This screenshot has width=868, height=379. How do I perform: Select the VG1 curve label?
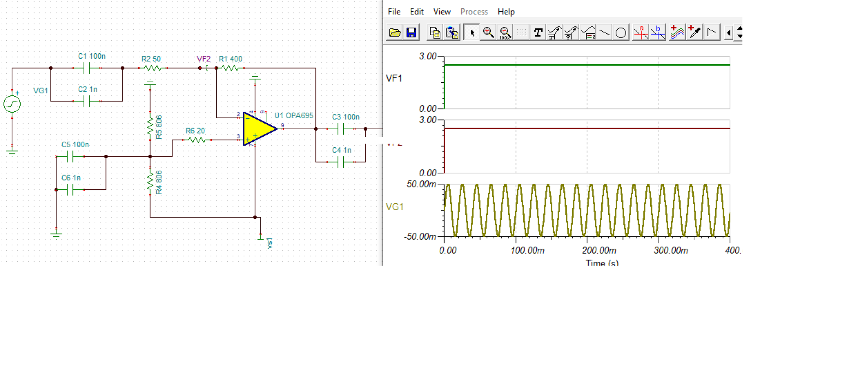(x=394, y=207)
